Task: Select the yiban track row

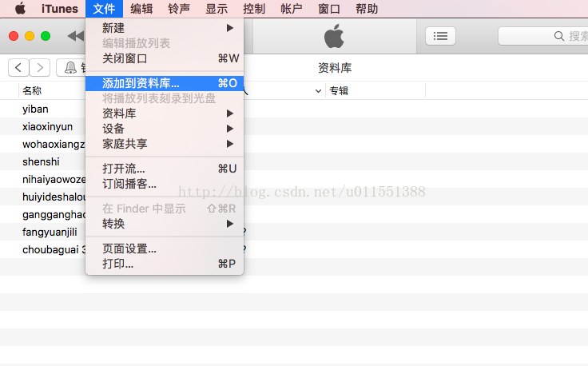Action: [294, 109]
